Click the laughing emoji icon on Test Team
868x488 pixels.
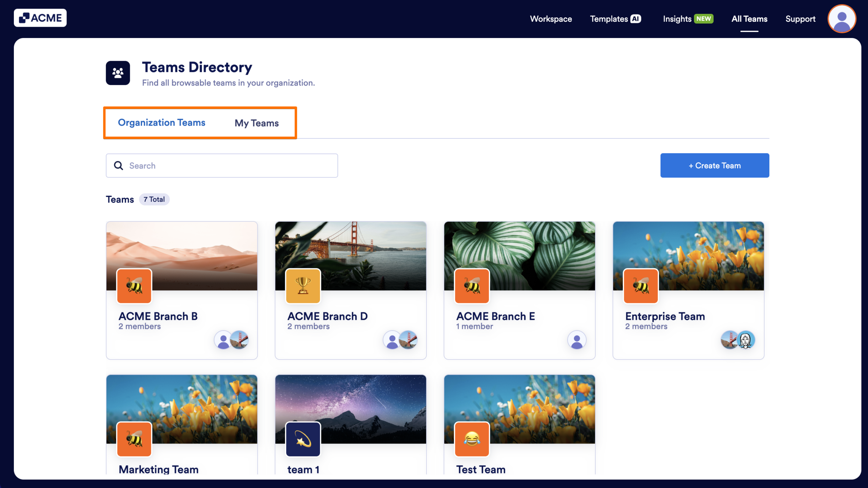pos(472,439)
